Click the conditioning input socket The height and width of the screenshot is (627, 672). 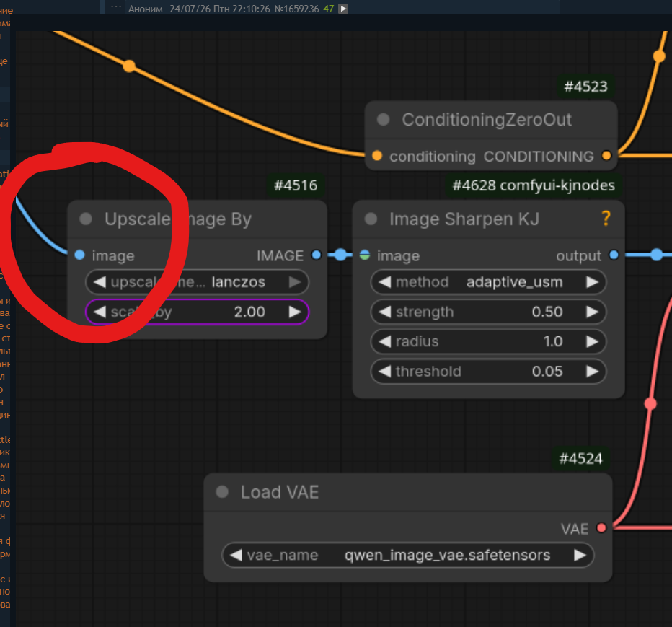pos(377,156)
